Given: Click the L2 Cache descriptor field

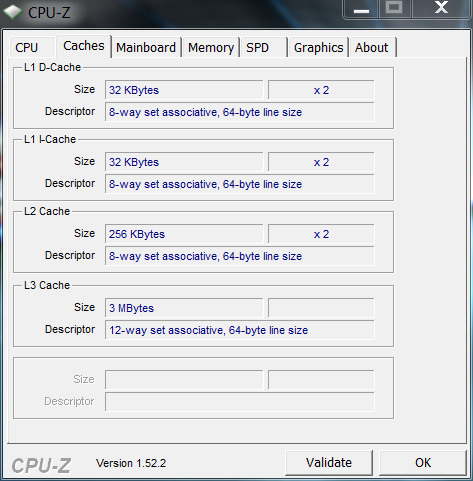Looking at the screenshot, I should (x=240, y=256).
